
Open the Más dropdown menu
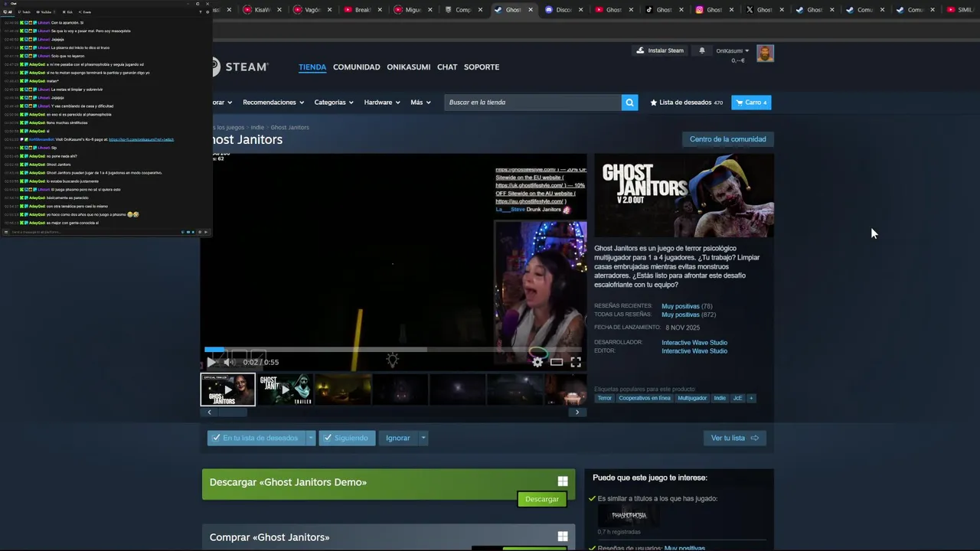tap(420, 103)
